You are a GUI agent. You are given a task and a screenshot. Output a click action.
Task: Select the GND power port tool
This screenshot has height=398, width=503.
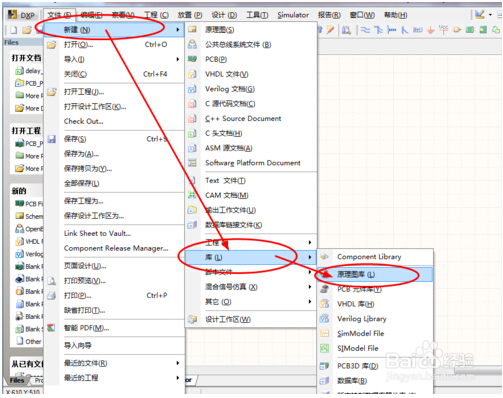click(430, 30)
